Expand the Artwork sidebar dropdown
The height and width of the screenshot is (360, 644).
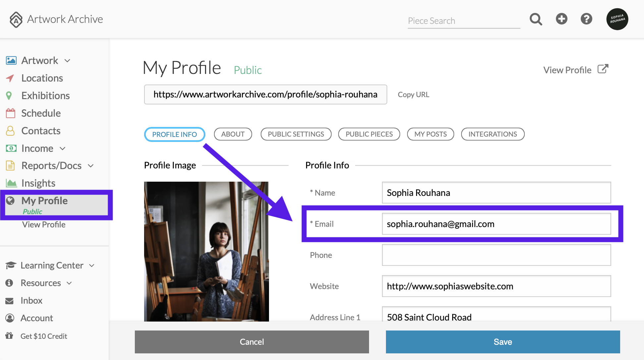click(67, 61)
